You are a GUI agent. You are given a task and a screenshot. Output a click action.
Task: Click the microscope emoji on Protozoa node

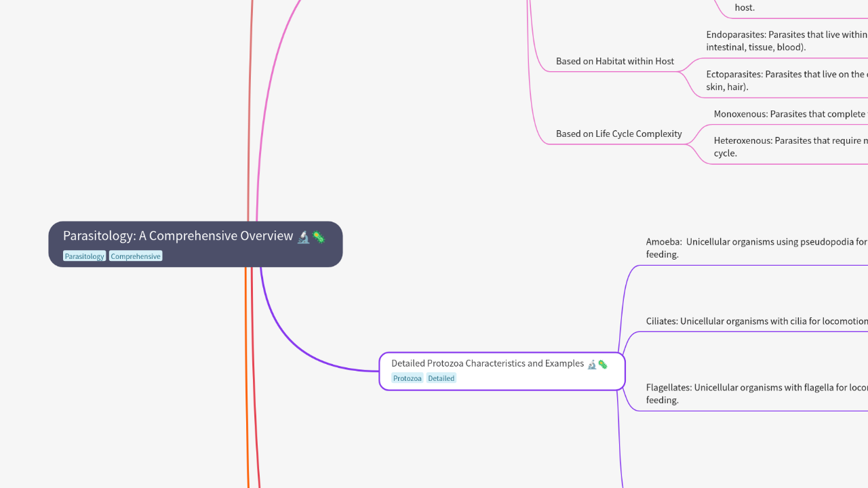591,364
